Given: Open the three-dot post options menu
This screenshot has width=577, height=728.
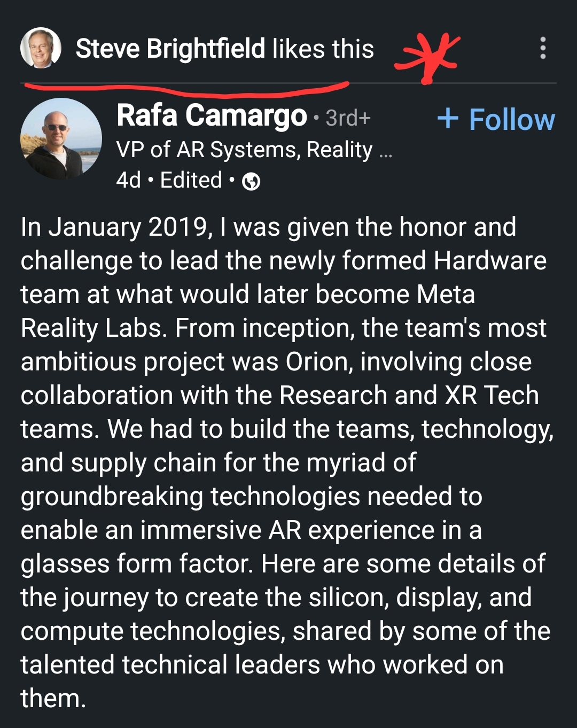Looking at the screenshot, I should pos(543,48).
